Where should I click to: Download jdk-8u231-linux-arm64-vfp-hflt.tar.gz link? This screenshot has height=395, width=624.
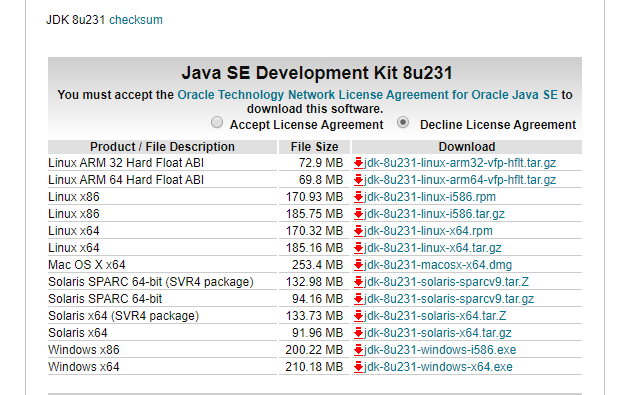(460, 180)
